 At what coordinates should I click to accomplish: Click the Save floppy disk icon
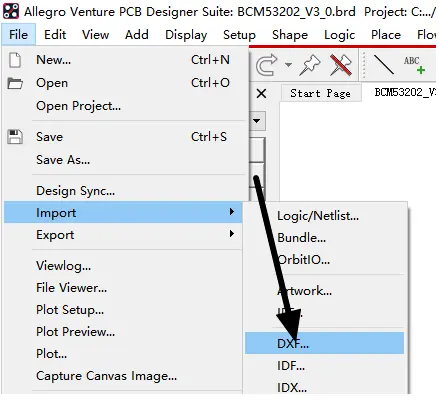pos(15,137)
